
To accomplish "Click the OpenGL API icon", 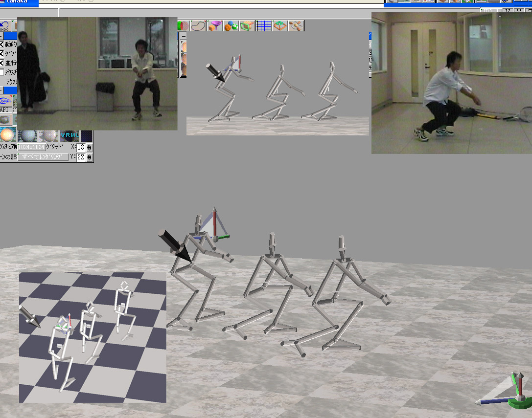I will [x=6, y=101].
